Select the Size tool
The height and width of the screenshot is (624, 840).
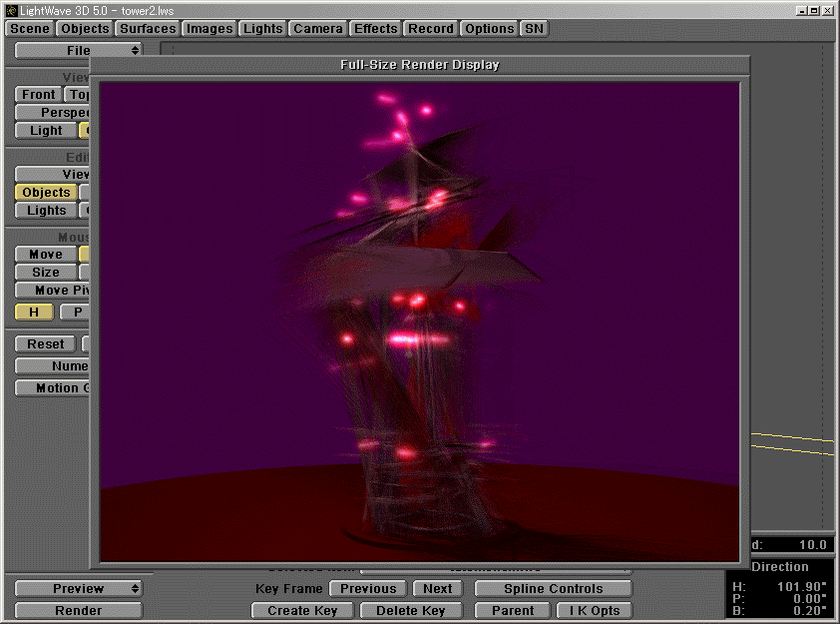44,272
